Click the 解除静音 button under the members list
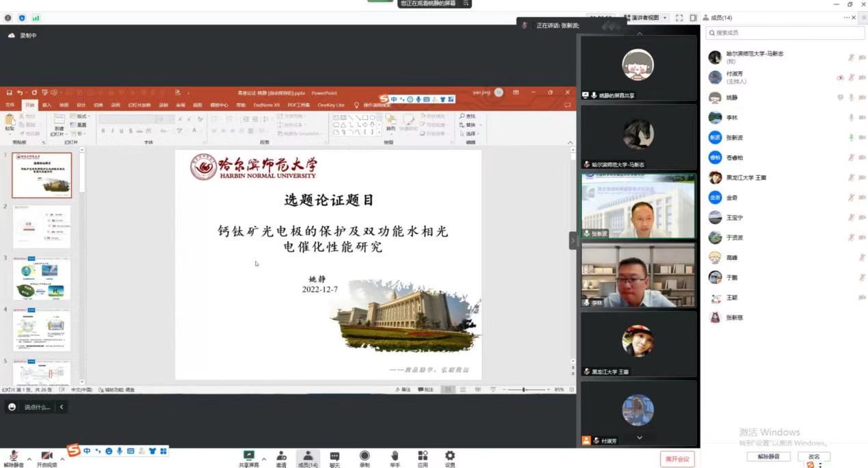 pyautogui.click(x=768, y=456)
